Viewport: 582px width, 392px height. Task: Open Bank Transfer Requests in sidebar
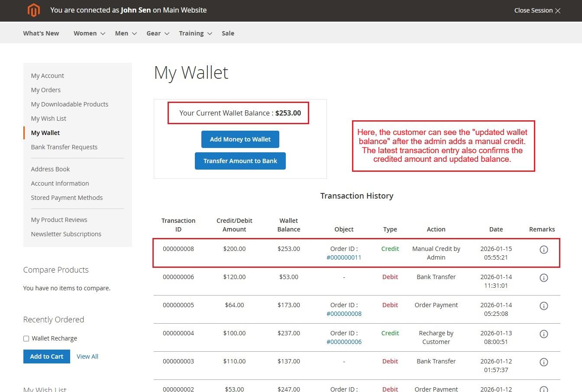[x=64, y=147]
